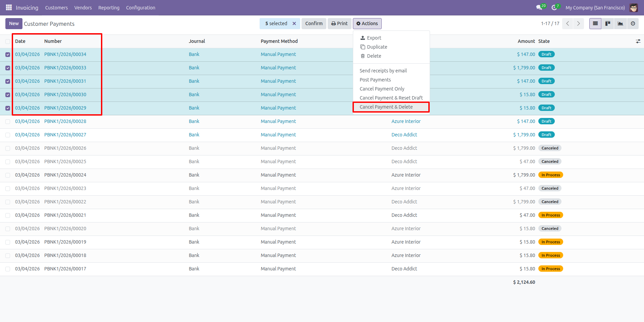
Task: Open payment PBNK1/2026/00028
Action: [65, 121]
